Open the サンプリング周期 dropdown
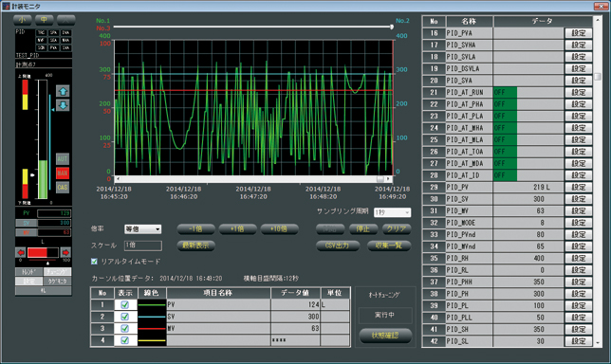 tap(392, 212)
